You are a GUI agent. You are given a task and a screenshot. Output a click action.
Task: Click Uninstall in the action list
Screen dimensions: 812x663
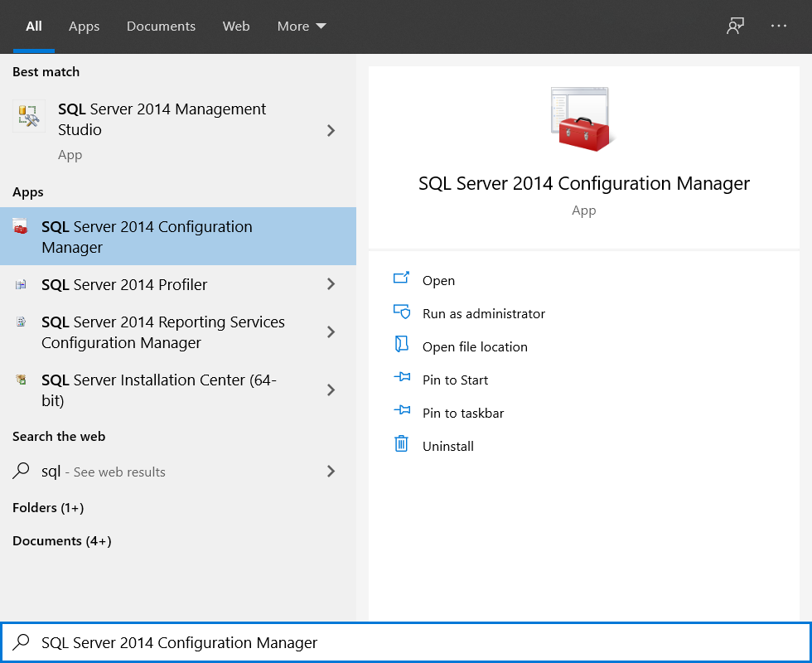coord(447,446)
